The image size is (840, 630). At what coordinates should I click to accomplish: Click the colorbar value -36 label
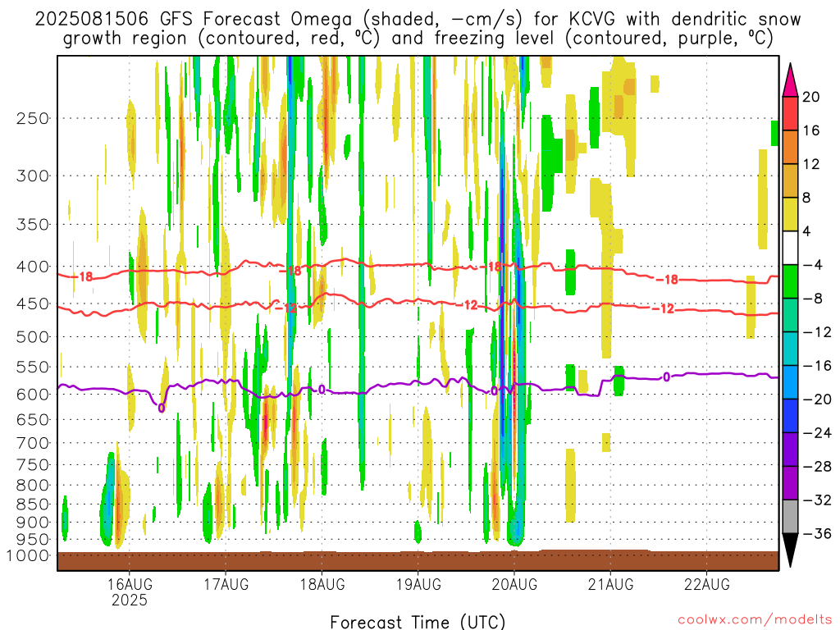click(x=816, y=533)
